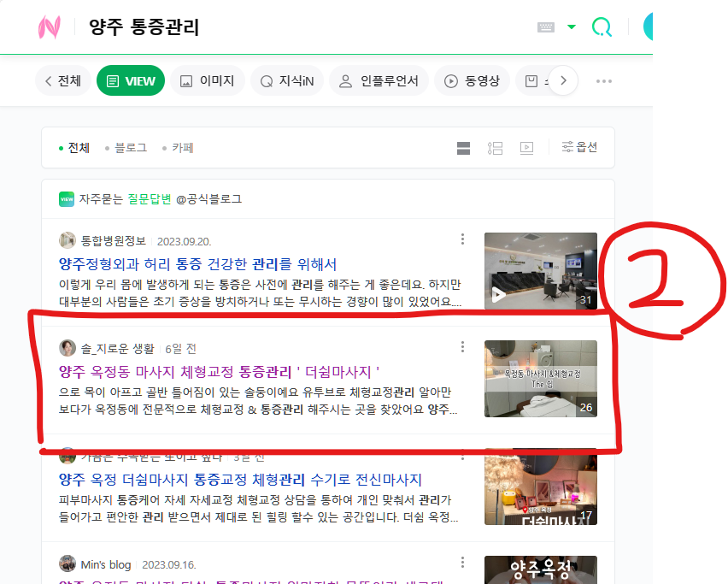Select the 전체 filter option

[x=74, y=148]
